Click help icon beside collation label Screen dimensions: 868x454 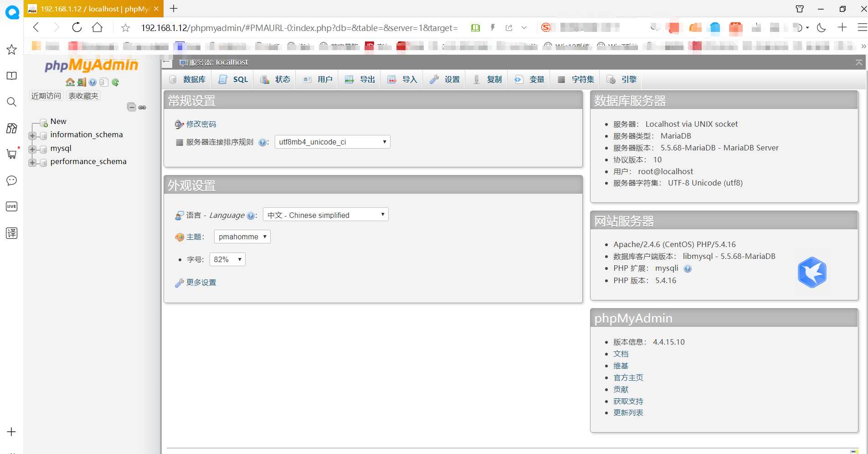[262, 142]
